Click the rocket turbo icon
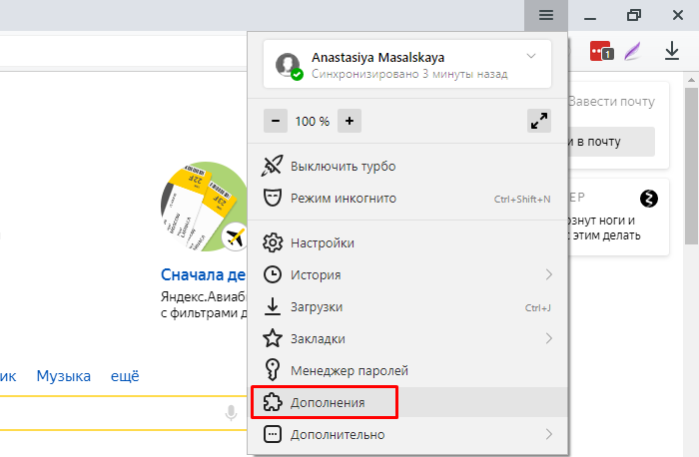The image size is (699, 457). [272, 166]
